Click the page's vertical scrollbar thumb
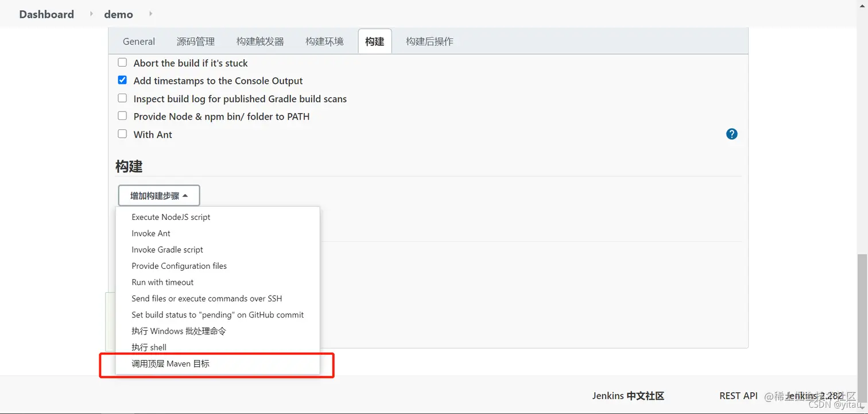The image size is (868, 414). tap(862, 327)
